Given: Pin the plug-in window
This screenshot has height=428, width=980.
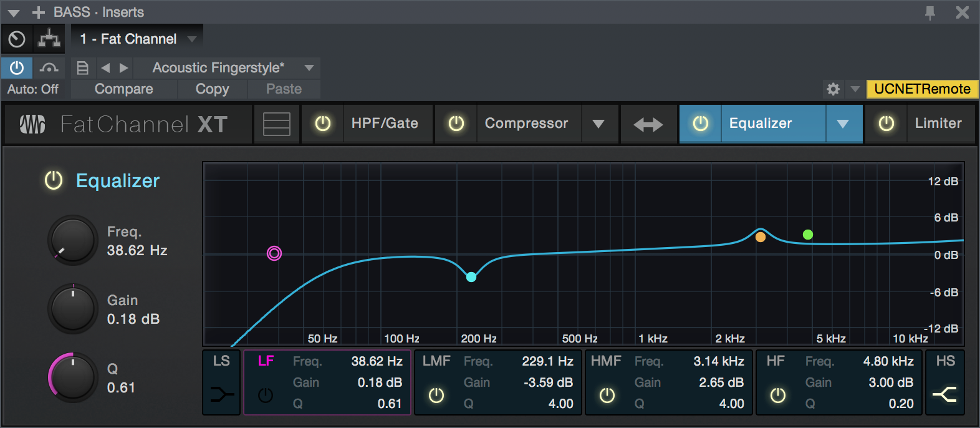Looking at the screenshot, I should [930, 12].
